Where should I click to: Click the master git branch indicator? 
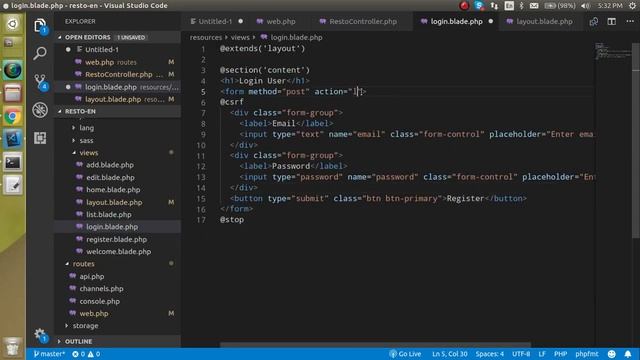pyautogui.click(x=49, y=354)
